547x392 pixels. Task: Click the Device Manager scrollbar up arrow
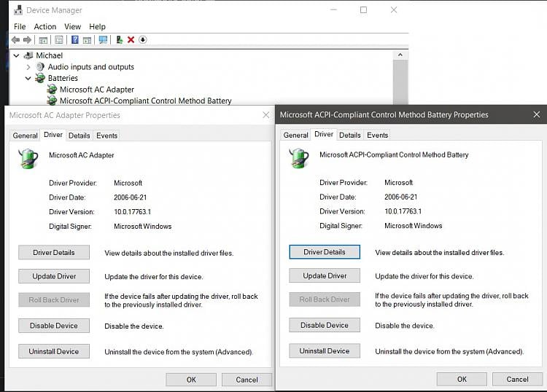click(x=400, y=55)
